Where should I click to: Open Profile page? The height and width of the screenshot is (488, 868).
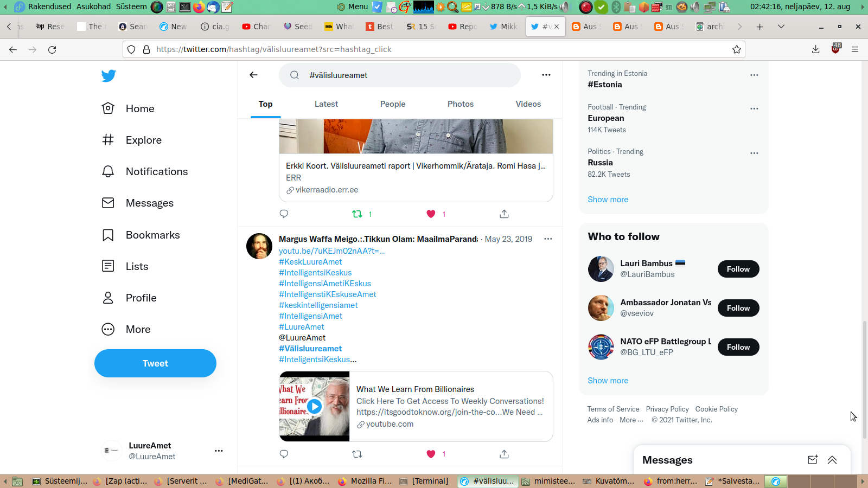[130, 298]
